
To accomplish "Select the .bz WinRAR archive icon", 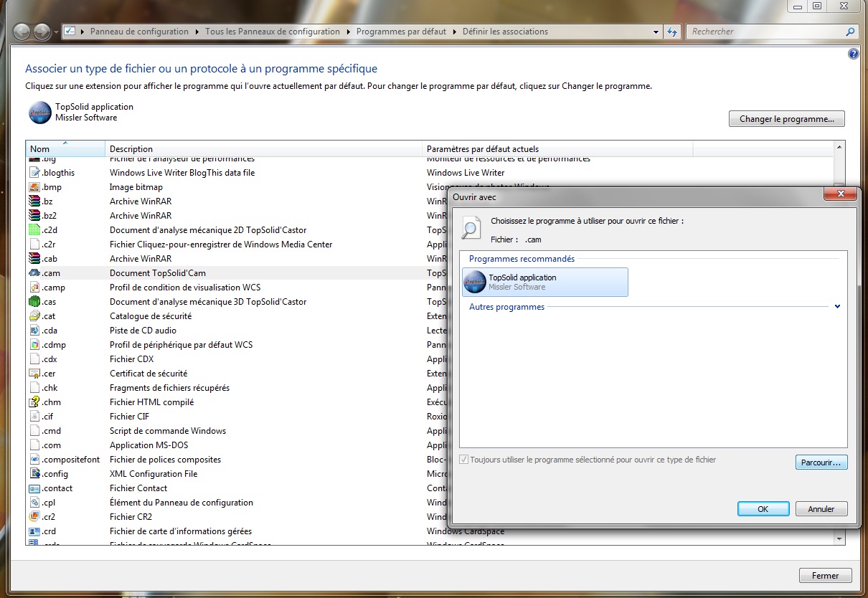I will [x=34, y=201].
